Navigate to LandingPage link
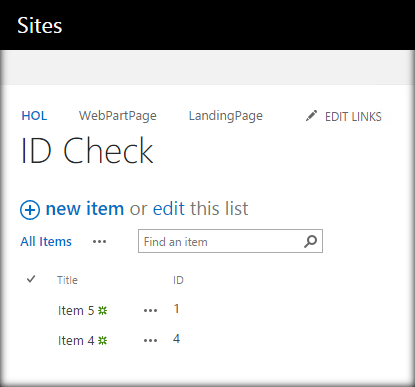This screenshot has height=387, width=415. pos(226,116)
